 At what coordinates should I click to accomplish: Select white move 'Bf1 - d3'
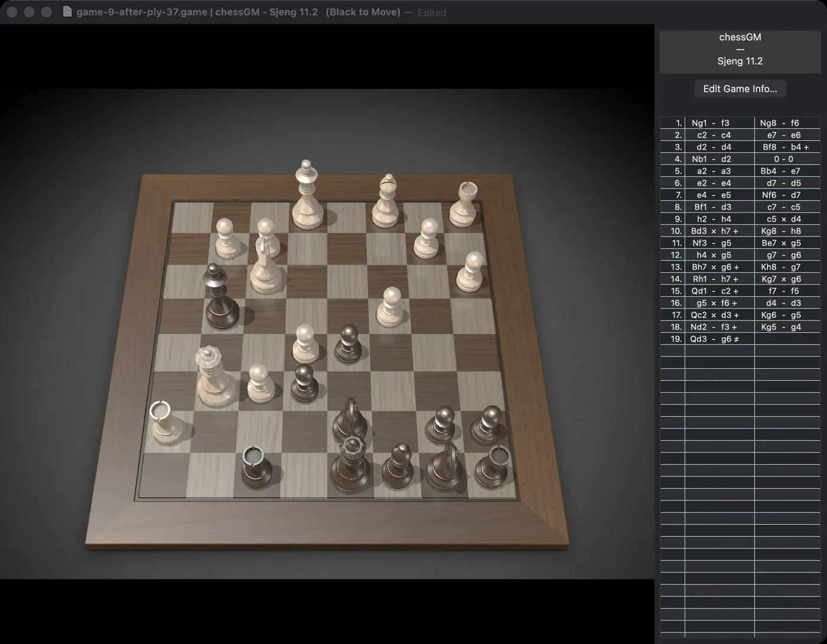click(719, 207)
